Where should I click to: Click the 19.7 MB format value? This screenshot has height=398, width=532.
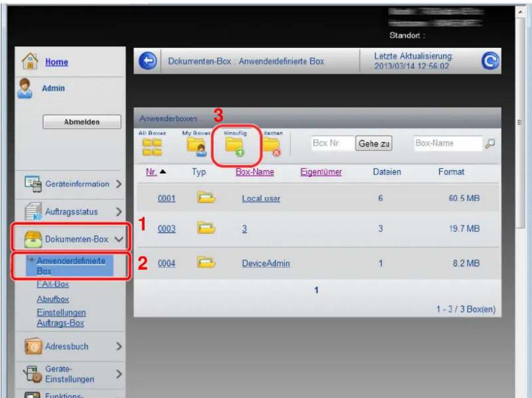[x=464, y=229]
